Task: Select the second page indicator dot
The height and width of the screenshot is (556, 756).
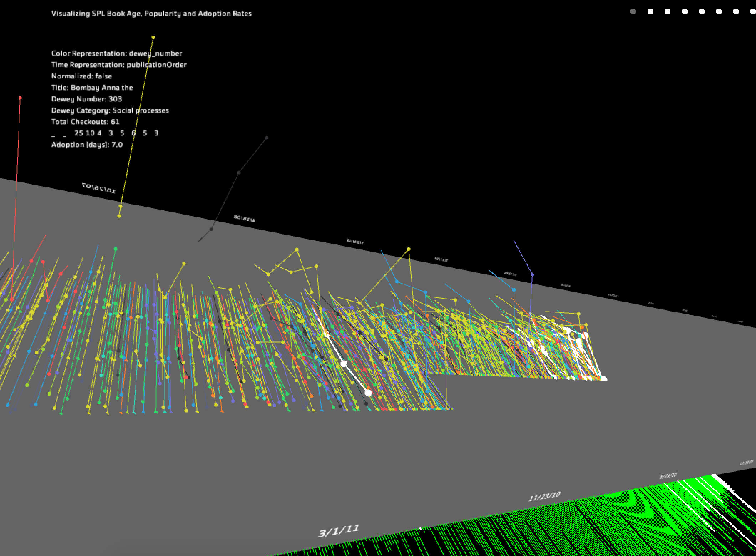Action: click(x=650, y=12)
